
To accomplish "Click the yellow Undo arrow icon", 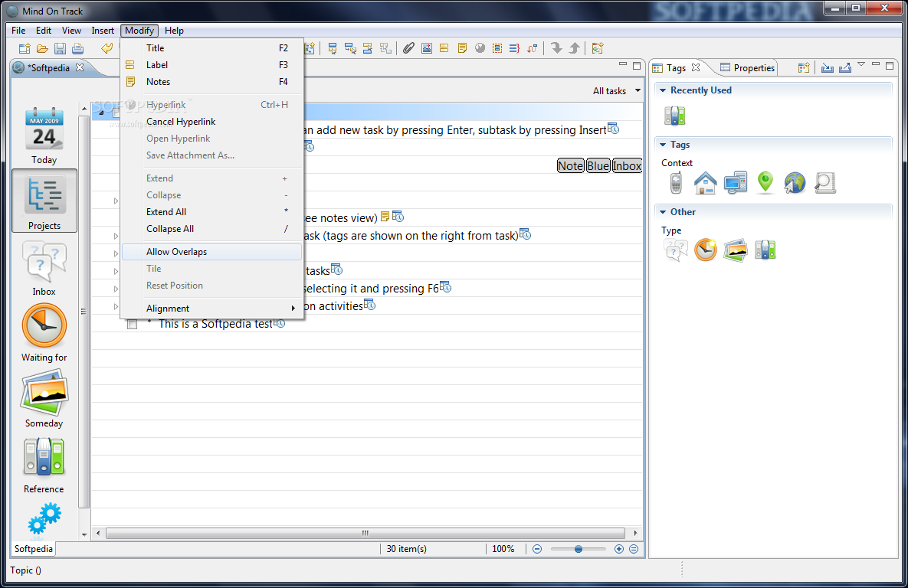I will pyautogui.click(x=107, y=48).
